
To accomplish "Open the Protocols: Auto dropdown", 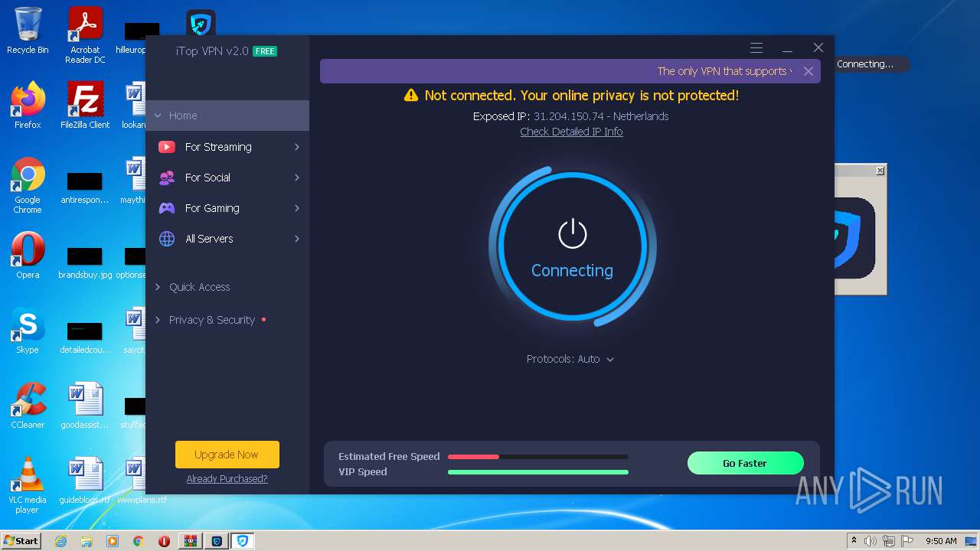I will (570, 359).
